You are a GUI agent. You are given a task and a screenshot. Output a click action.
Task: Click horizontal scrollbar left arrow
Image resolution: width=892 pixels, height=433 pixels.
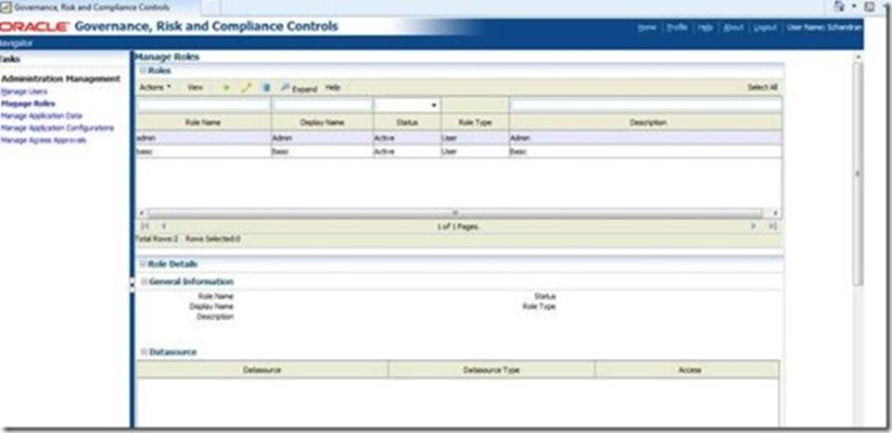point(142,213)
